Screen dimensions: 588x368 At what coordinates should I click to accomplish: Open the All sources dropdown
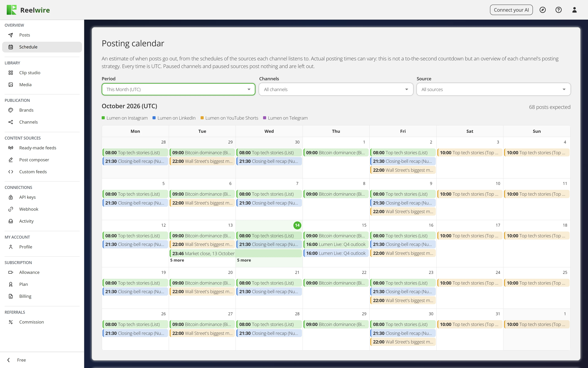[x=494, y=90]
